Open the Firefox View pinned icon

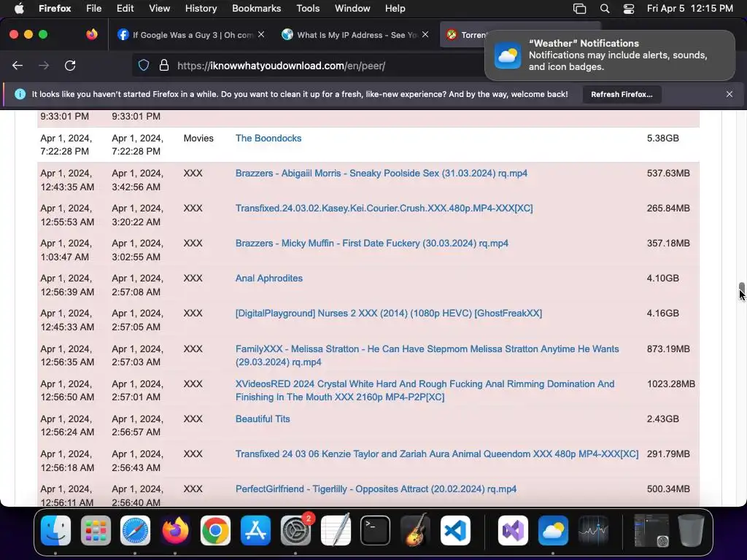coord(91,34)
